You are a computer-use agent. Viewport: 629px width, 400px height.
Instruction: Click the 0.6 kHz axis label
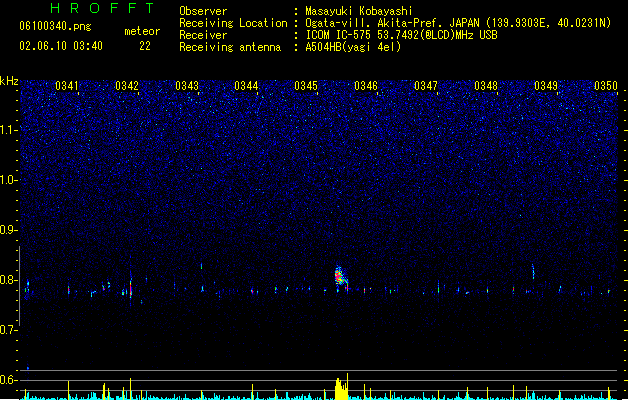click(8, 380)
